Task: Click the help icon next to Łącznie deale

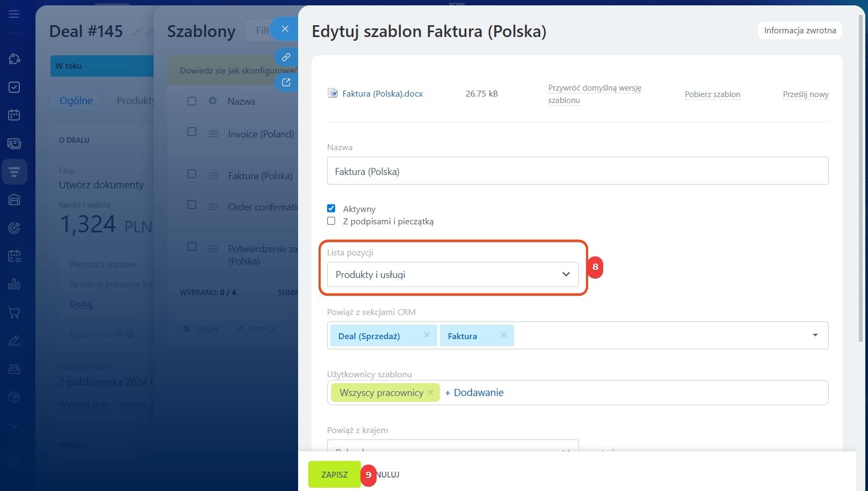Action: (x=130, y=334)
